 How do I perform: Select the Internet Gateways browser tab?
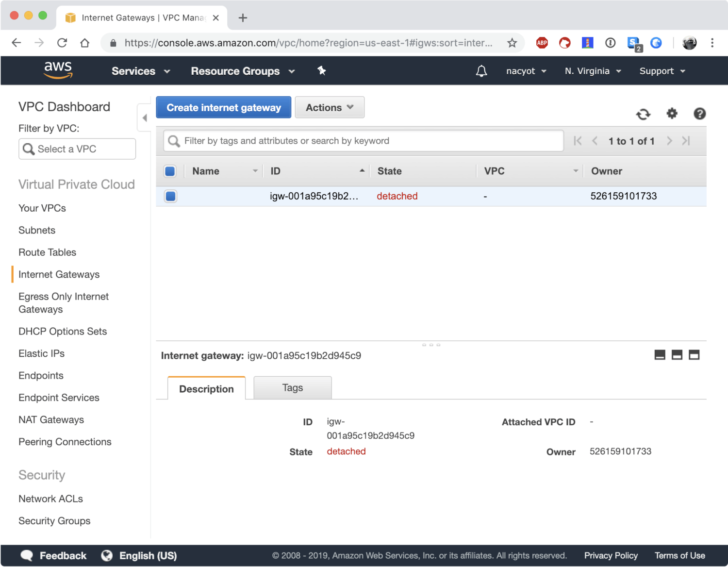[142, 18]
